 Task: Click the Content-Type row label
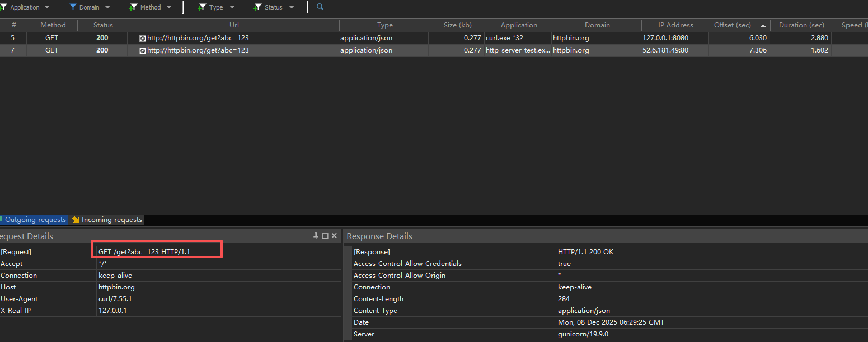[x=376, y=311]
